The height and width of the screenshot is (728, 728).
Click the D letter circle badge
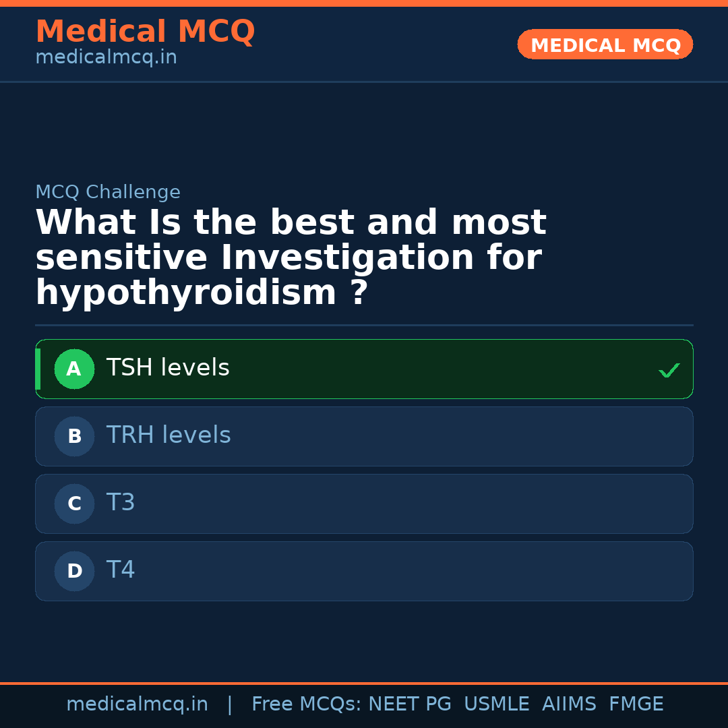click(x=74, y=572)
